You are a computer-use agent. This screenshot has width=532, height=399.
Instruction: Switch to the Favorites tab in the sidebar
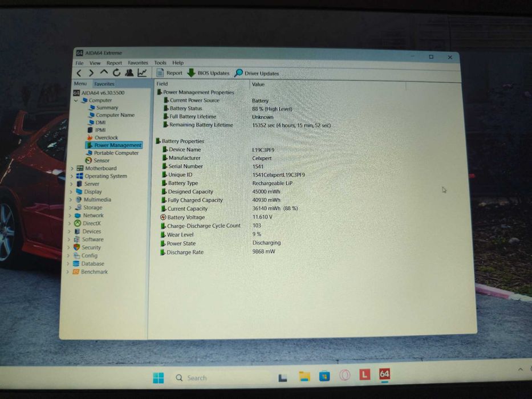(104, 84)
